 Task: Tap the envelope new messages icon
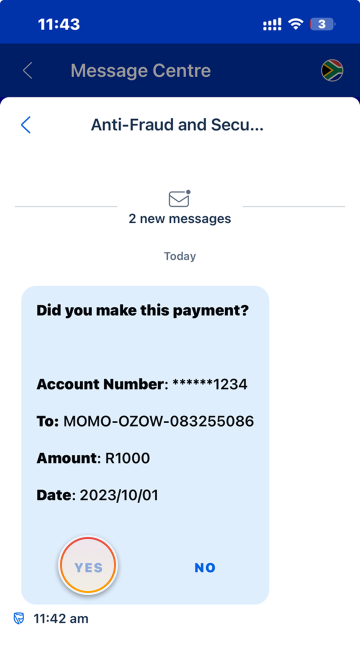tap(179, 199)
